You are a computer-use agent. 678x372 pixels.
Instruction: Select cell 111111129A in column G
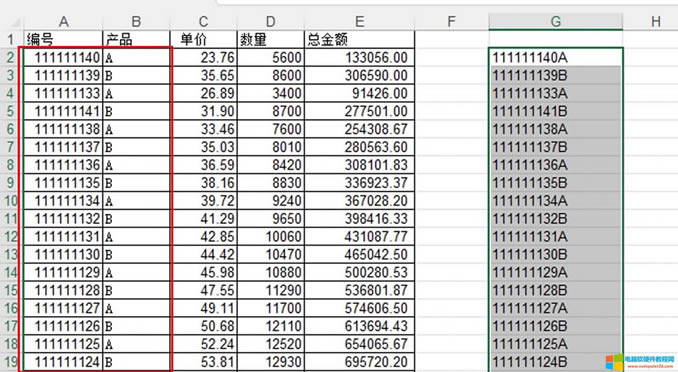(556, 272)
